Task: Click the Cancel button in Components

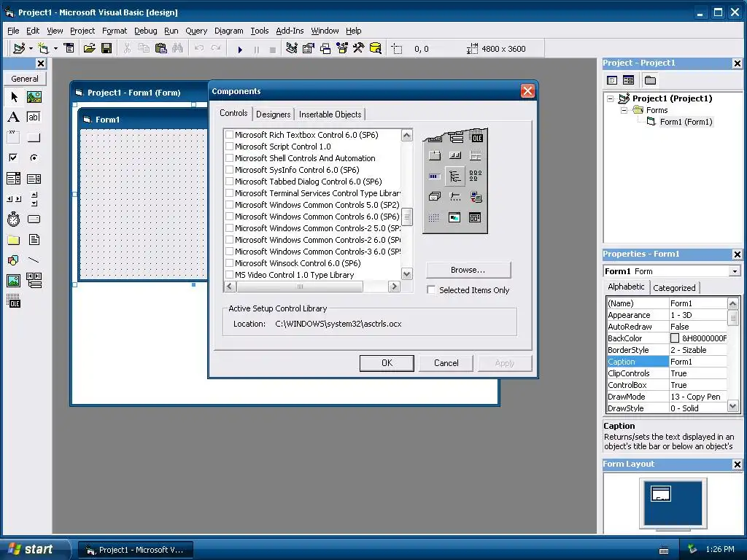Action: point(446,363)
